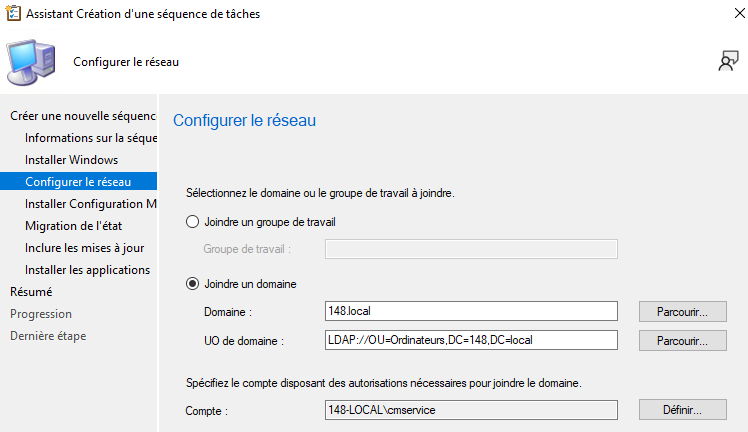Screen dimensions: 748x432
Task: Open the 'Installer Windows' step
Action: point(71,160)
